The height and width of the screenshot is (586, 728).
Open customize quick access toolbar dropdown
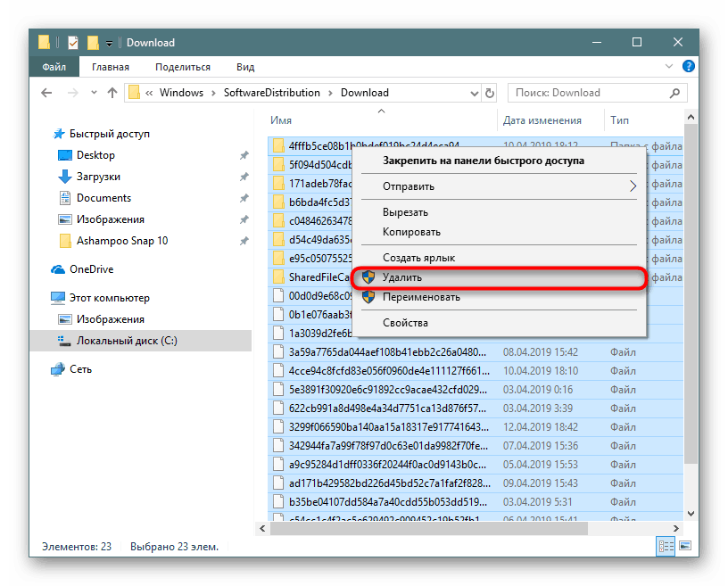click(x=109, y=43)
